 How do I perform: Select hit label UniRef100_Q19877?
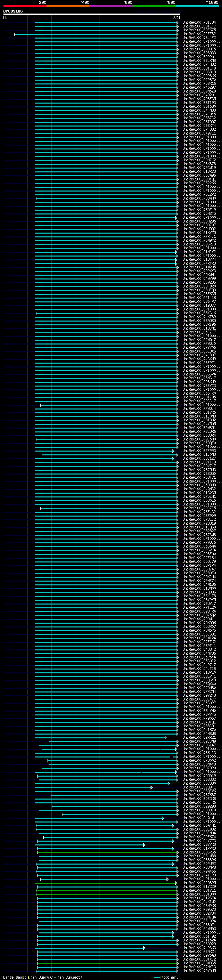click(x=199, y=306)
